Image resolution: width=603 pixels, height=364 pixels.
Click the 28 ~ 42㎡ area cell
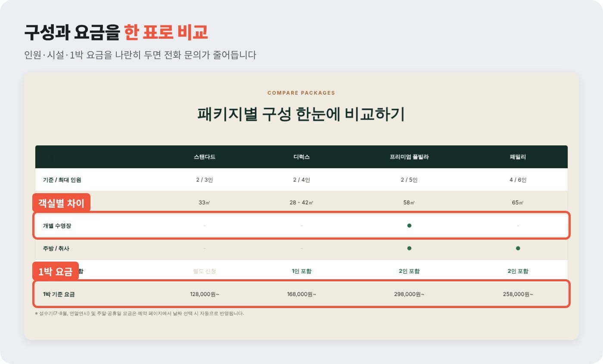click(301, 203)
